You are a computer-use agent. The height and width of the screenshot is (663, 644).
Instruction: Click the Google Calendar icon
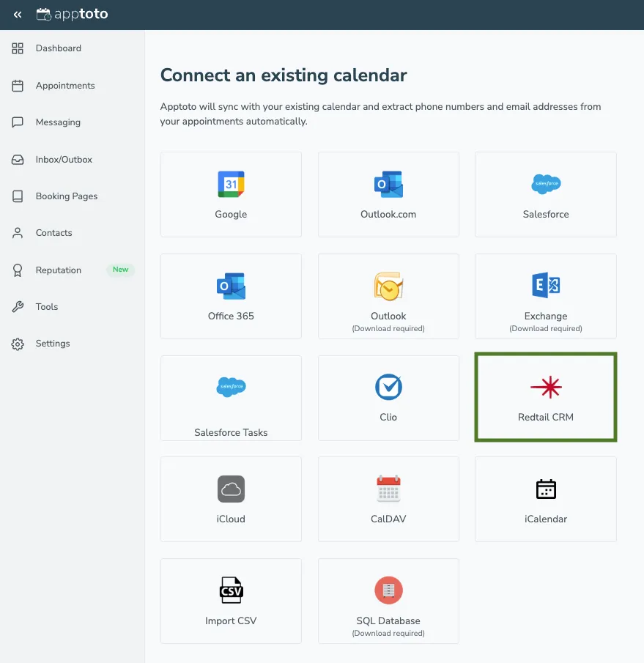(231, 185)
